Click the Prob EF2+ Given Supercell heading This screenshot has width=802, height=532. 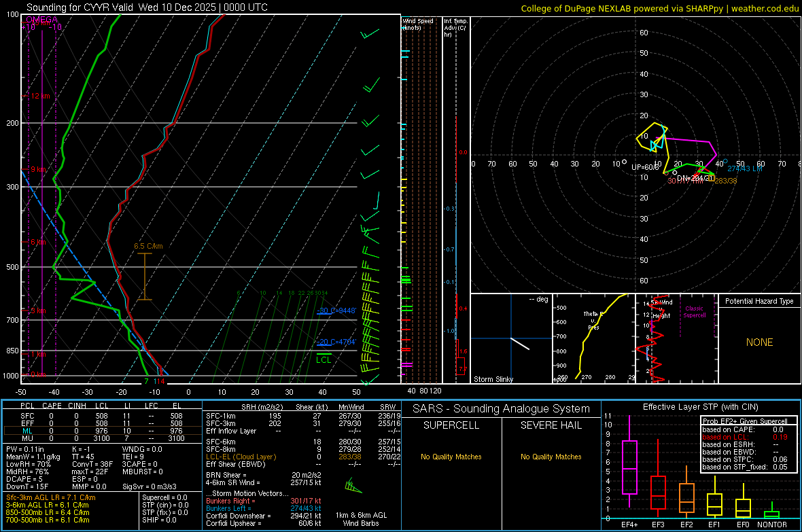(745, 421)
